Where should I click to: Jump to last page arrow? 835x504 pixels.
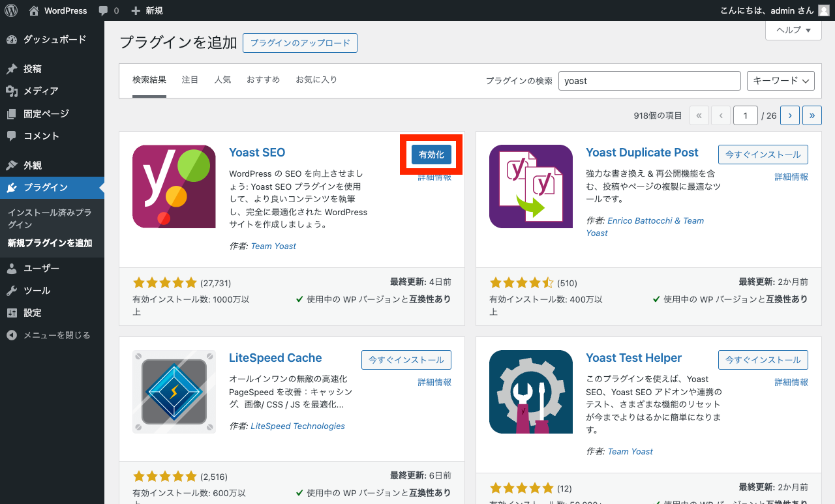point(812,115)
